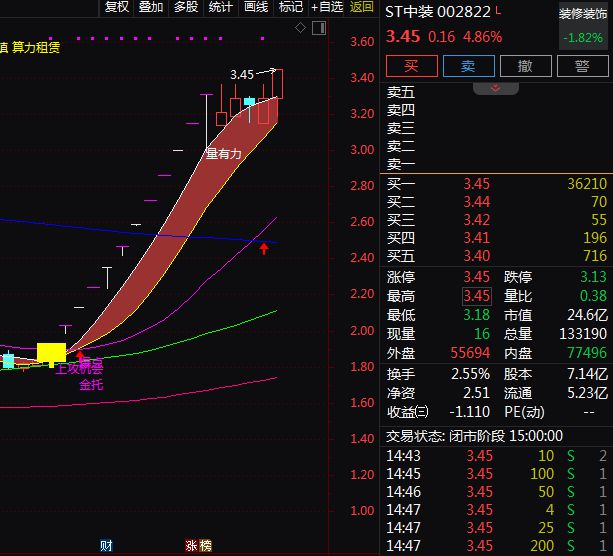Click the 涨停 limit-up price 3.45

pyautogui.click(x=477, y=277)
